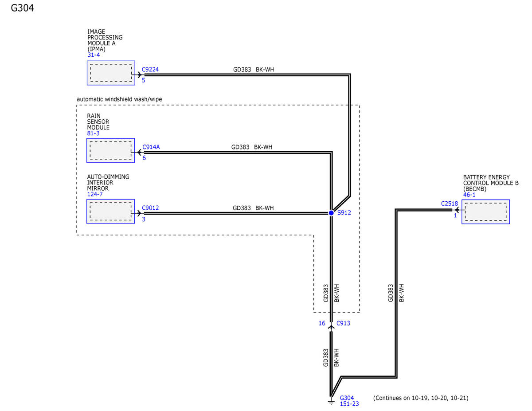Click the blue G304 ground label

[x=347, y=398]
